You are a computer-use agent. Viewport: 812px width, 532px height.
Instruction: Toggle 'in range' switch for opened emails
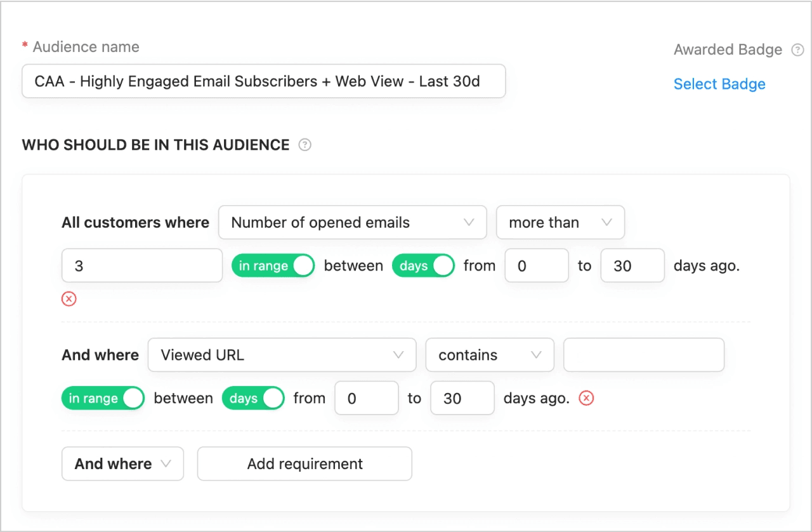point(273,266)
